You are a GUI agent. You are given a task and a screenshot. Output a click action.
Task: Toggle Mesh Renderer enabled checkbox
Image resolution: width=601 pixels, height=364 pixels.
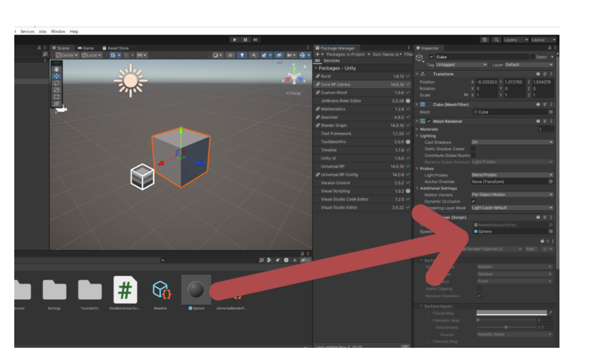tap(429, 121)
